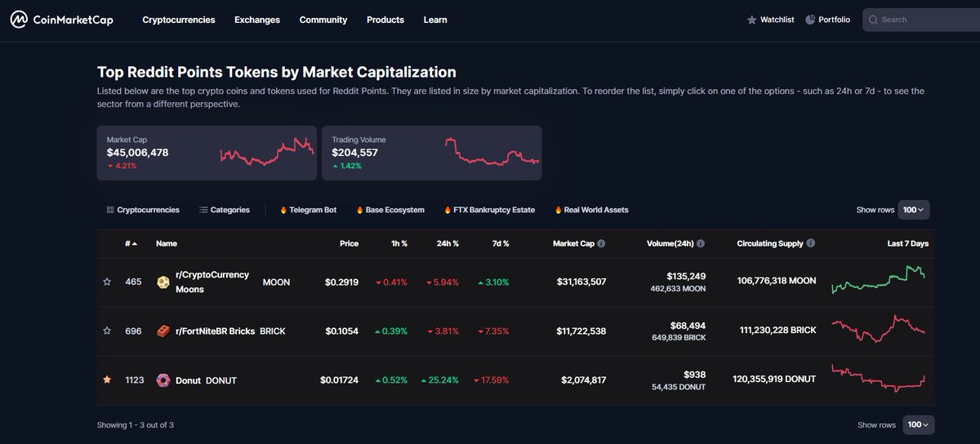
Task: Click the MOON price $0.2919
Action: 341,282
